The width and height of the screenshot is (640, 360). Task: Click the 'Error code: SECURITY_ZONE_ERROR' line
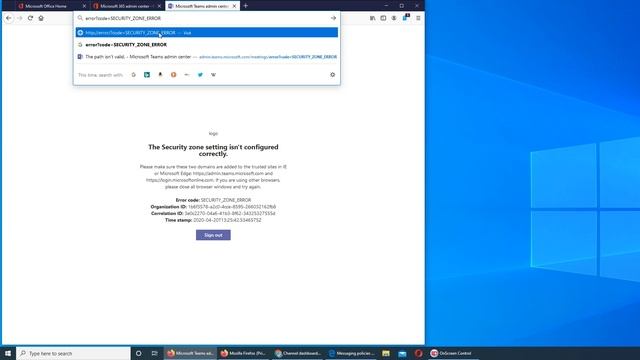pos(213,200)
